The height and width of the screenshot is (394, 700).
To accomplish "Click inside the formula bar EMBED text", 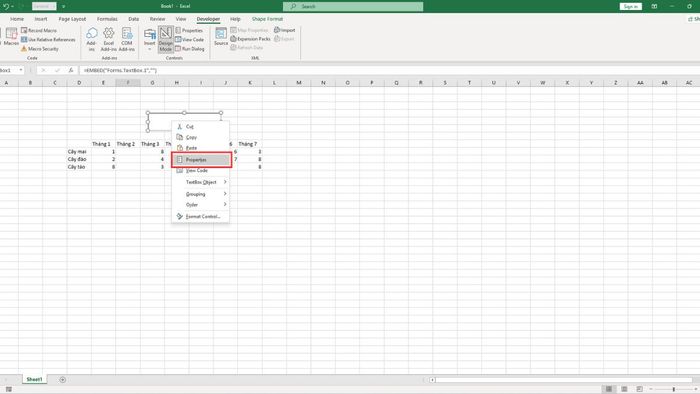I will tap(120, 70).
